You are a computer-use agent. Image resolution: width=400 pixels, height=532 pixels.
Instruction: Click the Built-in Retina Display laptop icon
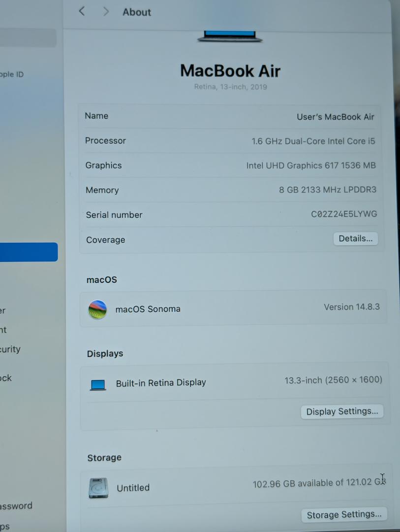(x=98, y=384)
